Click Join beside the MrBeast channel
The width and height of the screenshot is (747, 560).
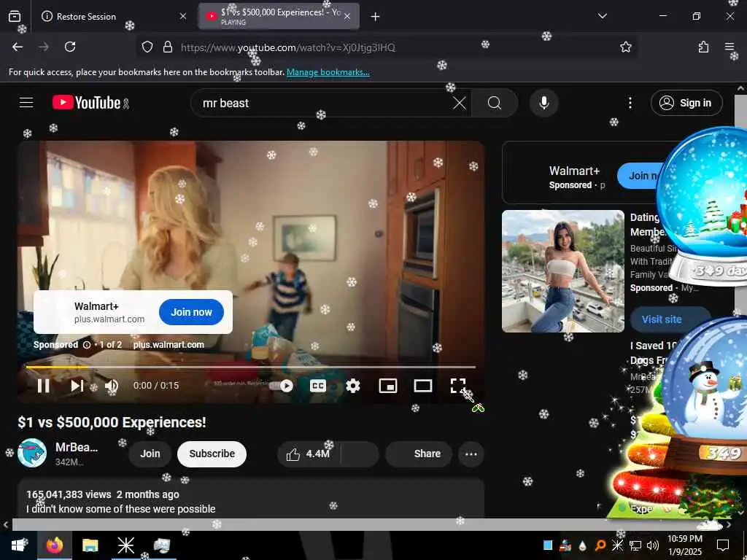(150, 454)
